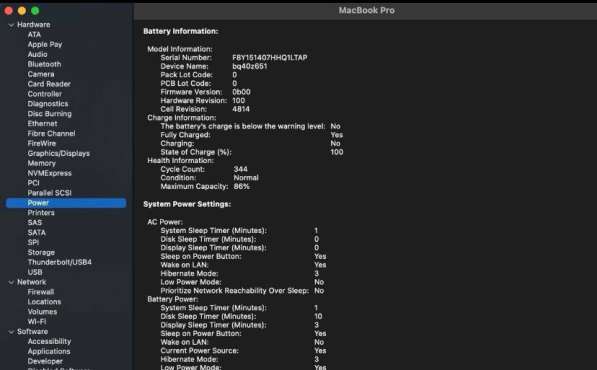Select Thunderbolt/USB4 entry
Screen dimensions: 597x370
tap(59, 262)
